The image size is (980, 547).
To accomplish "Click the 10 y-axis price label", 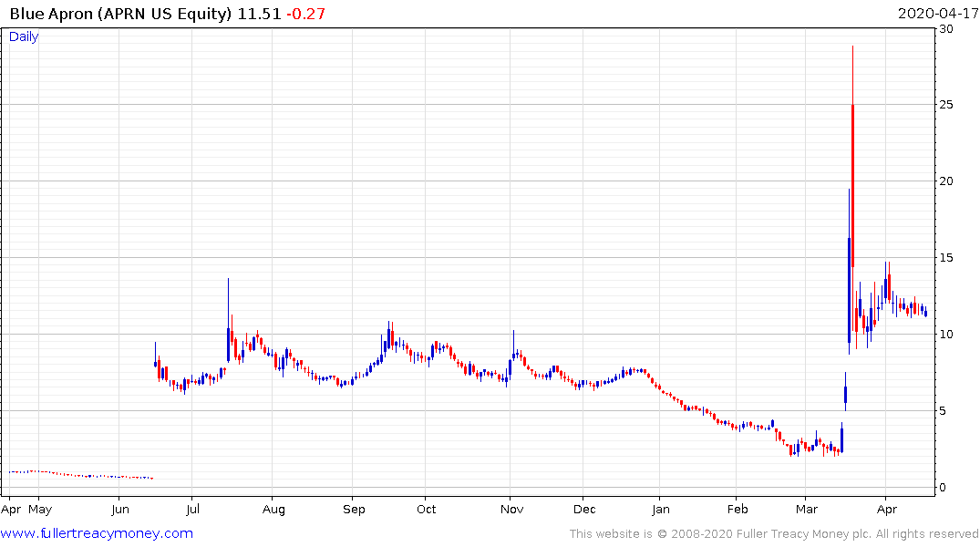I will 946,334.
